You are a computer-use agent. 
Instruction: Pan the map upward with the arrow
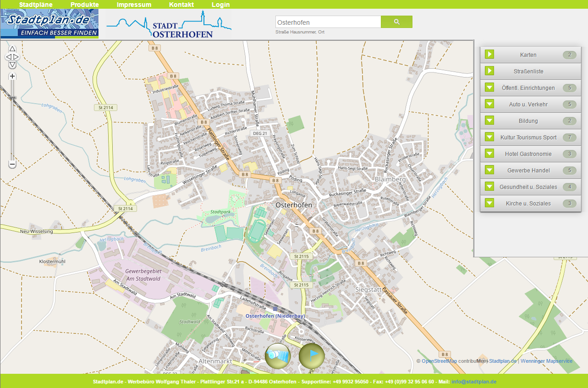coord(12,49)
